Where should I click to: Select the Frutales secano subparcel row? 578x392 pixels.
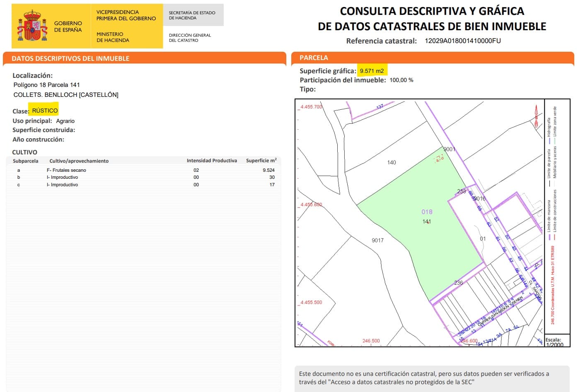66,170
